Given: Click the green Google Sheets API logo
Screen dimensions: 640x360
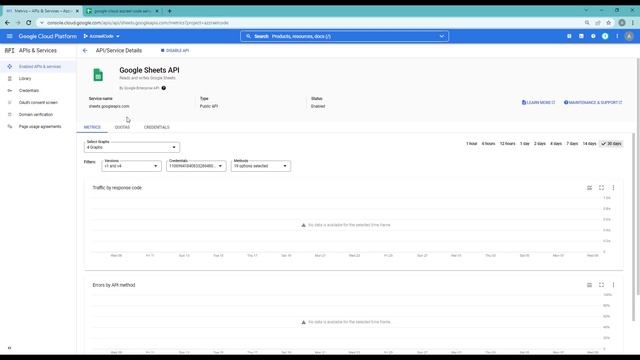Looking at the screenshot, I should pyautogui.click(x=98, y=75).
